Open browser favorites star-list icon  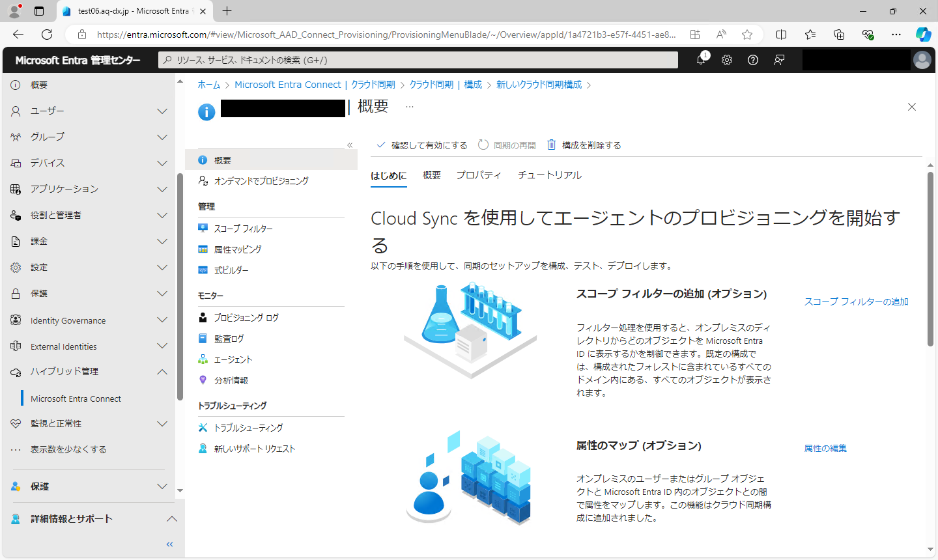pos(810,35)
